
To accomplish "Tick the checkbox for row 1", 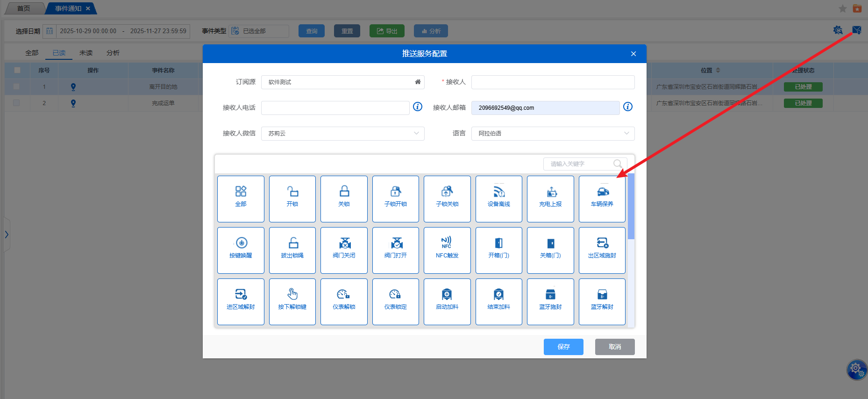I will point(16,86).
